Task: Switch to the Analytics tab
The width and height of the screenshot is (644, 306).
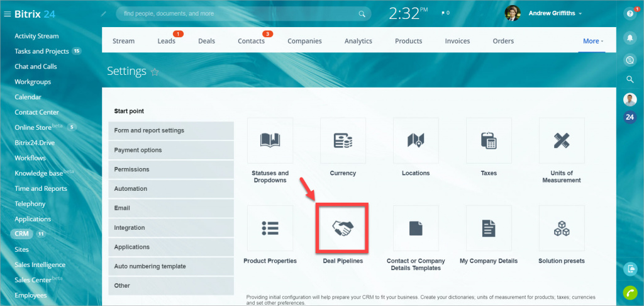Action: click(358, 41)
